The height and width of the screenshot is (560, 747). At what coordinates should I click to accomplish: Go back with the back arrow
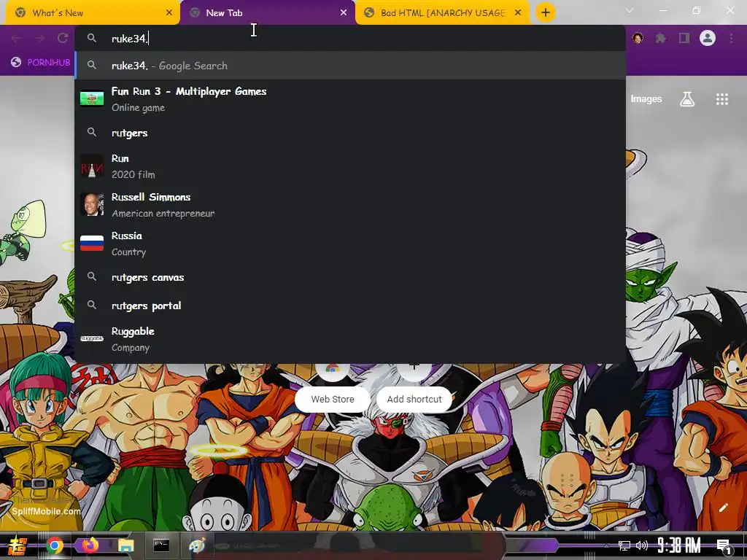click(x=16, y=38)
